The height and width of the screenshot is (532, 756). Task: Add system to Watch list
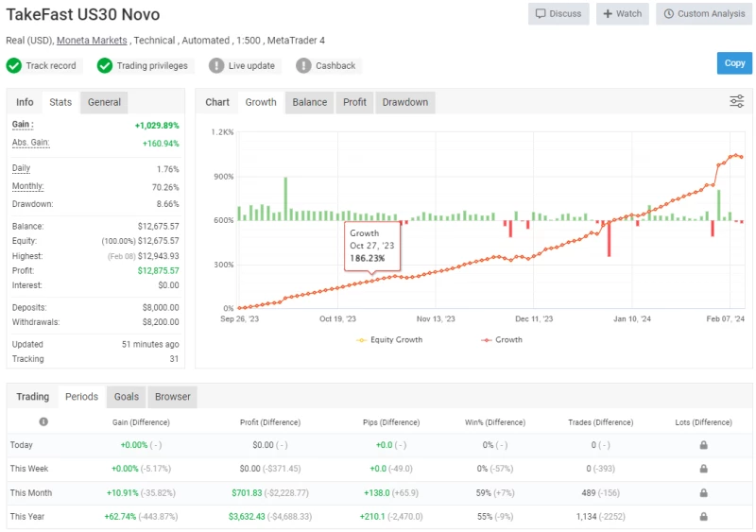tap(622, 14)
